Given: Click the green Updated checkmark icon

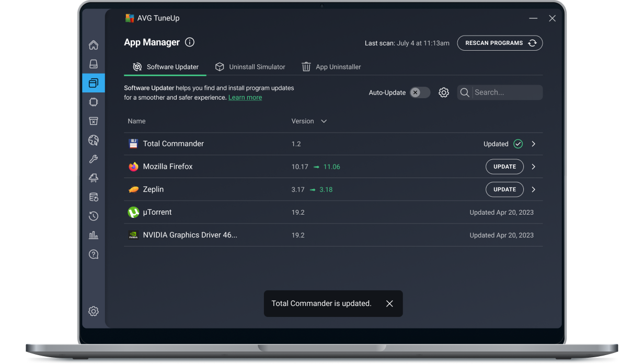Looking at the screenshot, I should pos(518,144).
